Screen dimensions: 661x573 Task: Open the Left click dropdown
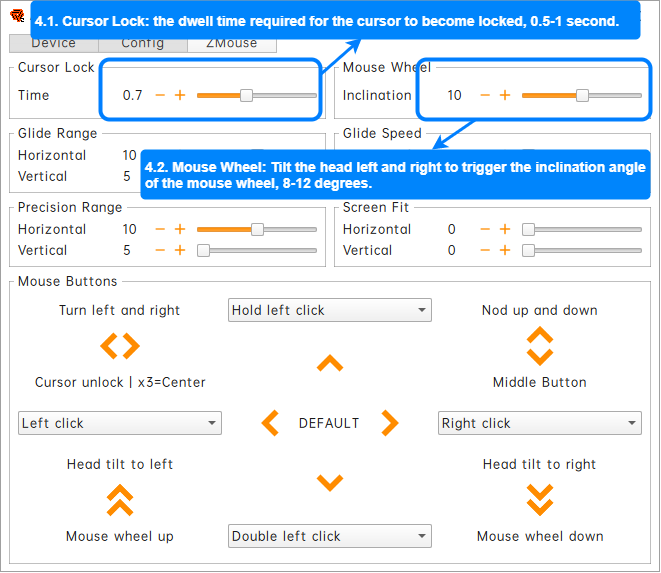(x=119, y=423)
